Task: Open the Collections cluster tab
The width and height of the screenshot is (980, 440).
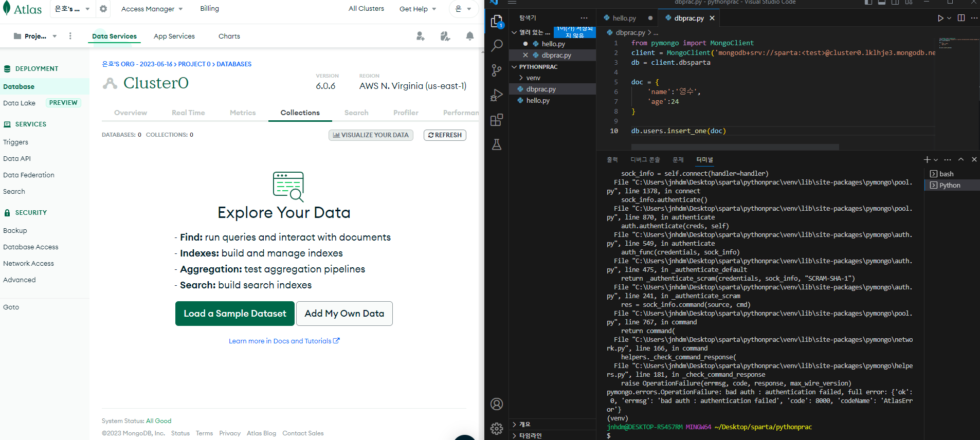Action: tap(300, 113)
